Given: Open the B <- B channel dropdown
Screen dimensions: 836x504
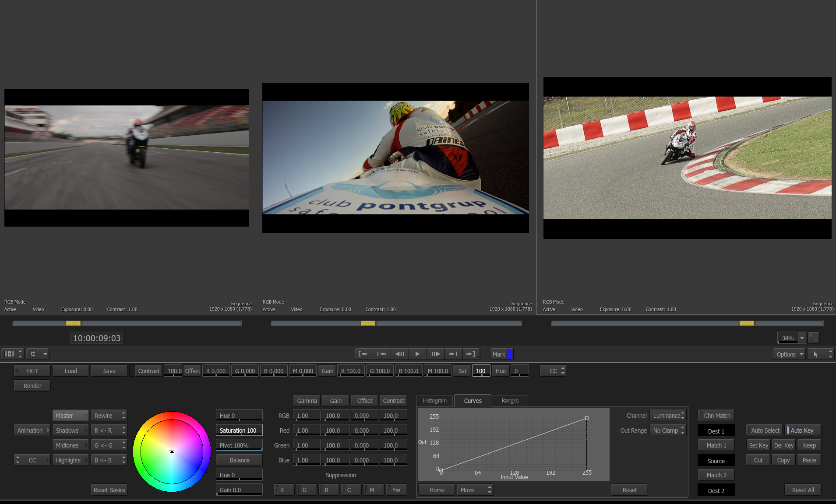Looking at the screenshot, I should coord(109,460).
